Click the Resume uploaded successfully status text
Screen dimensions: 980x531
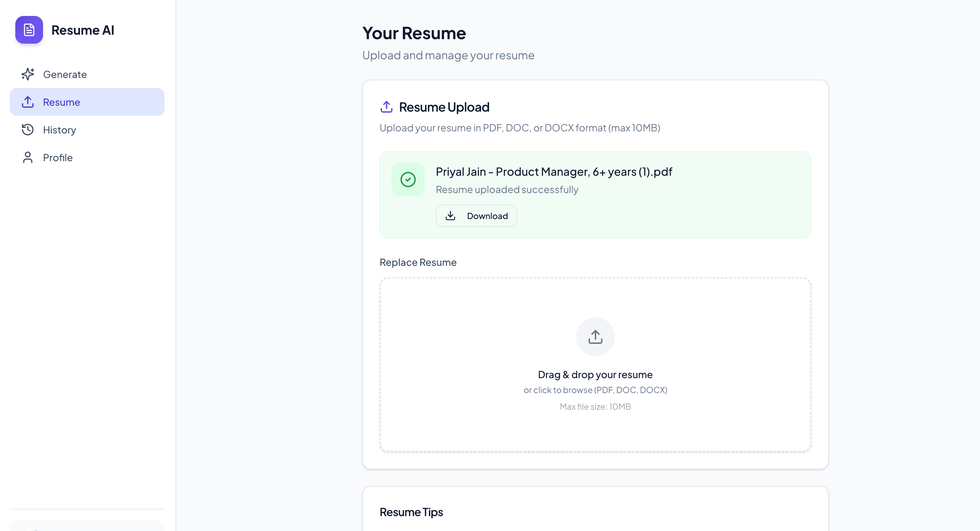click(x=506, y=189)
